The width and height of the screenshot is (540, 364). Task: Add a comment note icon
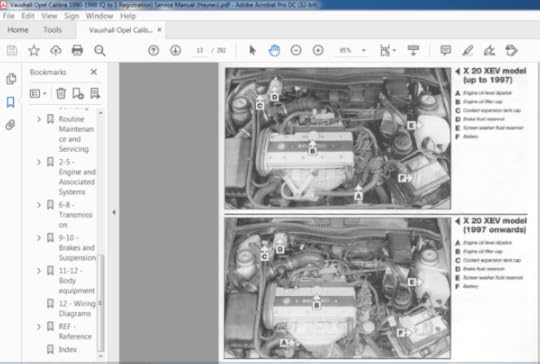446,51
